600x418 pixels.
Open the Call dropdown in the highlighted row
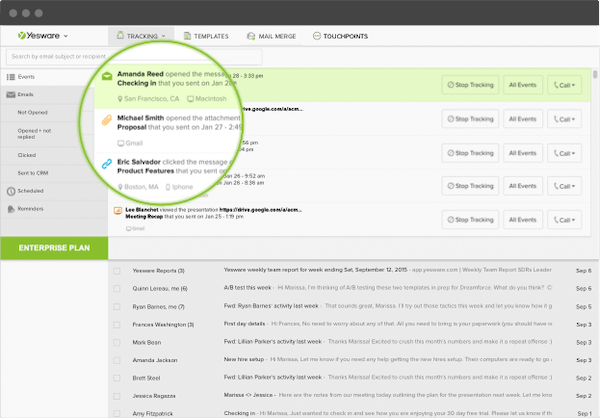tap(565, 86)
